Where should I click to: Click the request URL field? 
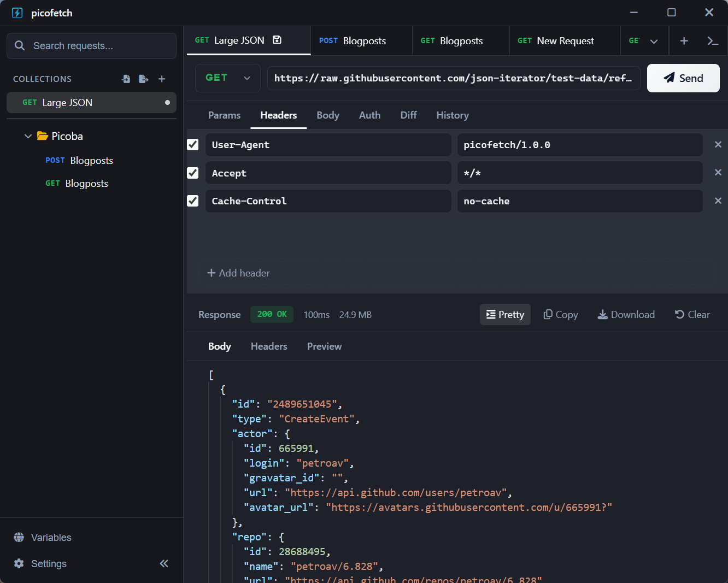coord(454,78)
